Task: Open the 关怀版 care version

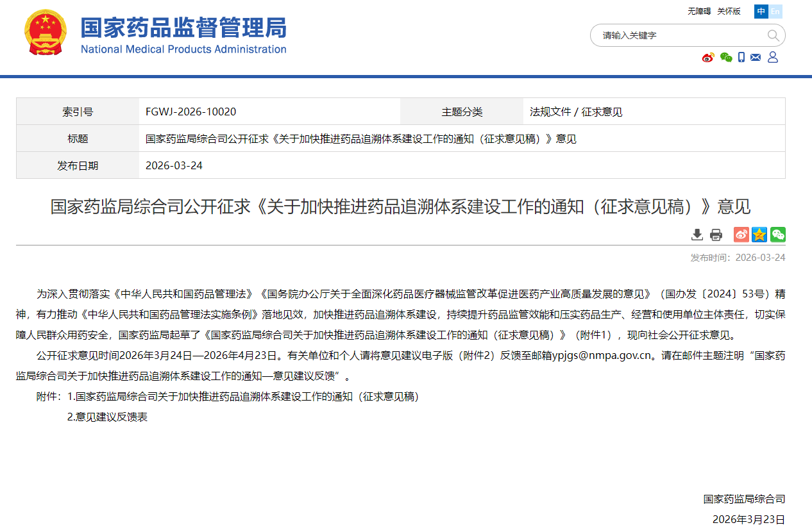Action: [729, 11]
